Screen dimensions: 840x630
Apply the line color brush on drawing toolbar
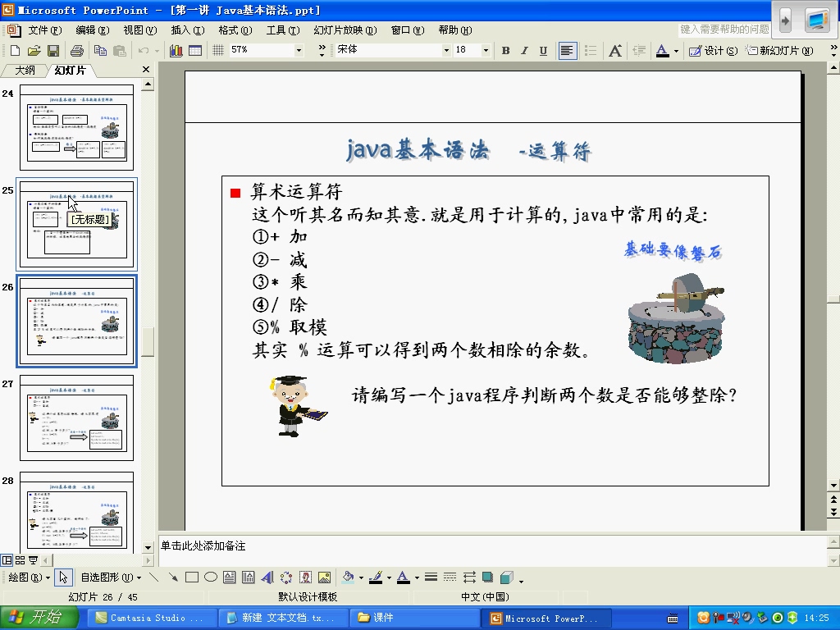[376, 577]
